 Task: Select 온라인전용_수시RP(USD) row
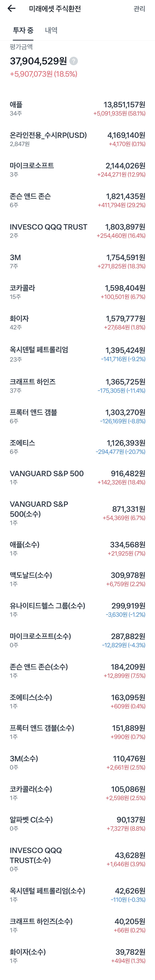(x=77, y=139)
